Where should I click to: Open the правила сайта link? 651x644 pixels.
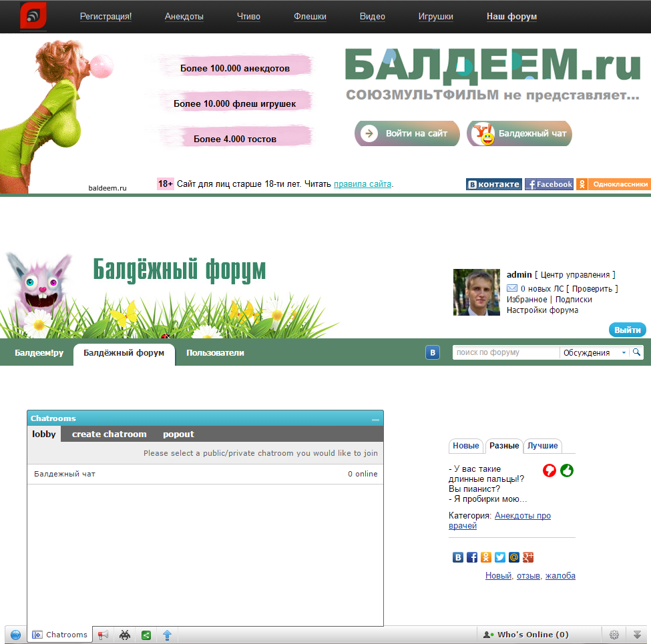click(363, 184)
